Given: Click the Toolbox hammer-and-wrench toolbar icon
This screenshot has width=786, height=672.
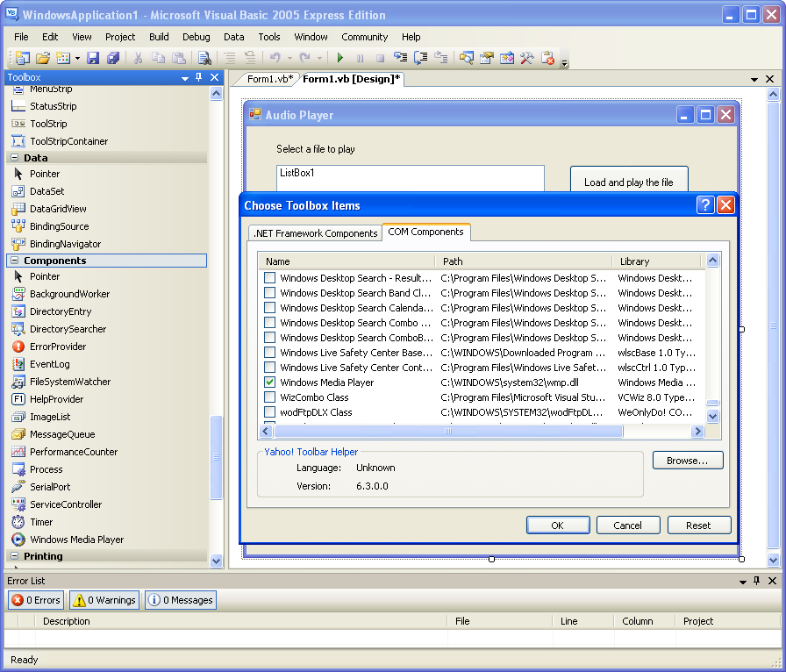Looking at the screenshot, I should [527, 58].
